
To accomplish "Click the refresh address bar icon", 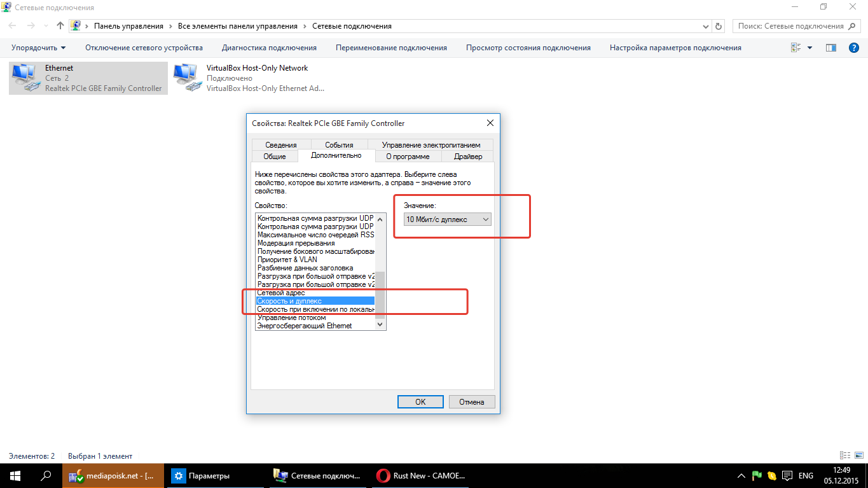I will pyautogui.click(x=719, y=26).
